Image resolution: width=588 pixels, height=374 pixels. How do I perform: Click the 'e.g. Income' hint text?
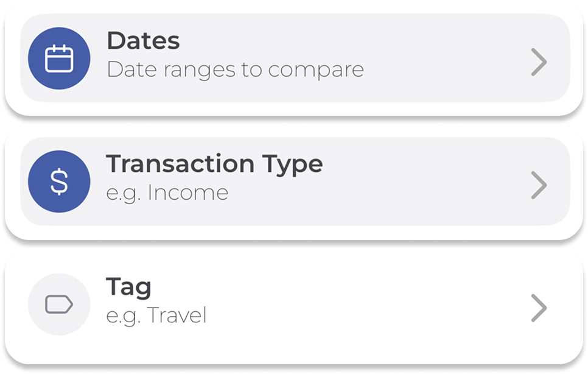(x=167, y=193)
